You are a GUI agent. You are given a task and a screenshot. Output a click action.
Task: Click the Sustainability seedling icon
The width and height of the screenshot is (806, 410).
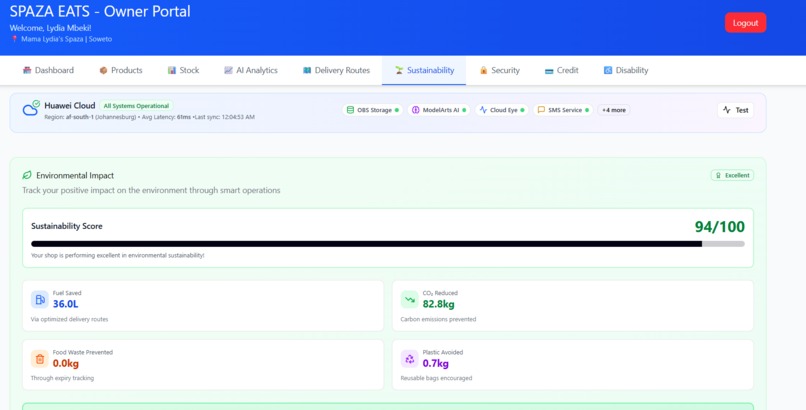point(399,70)
